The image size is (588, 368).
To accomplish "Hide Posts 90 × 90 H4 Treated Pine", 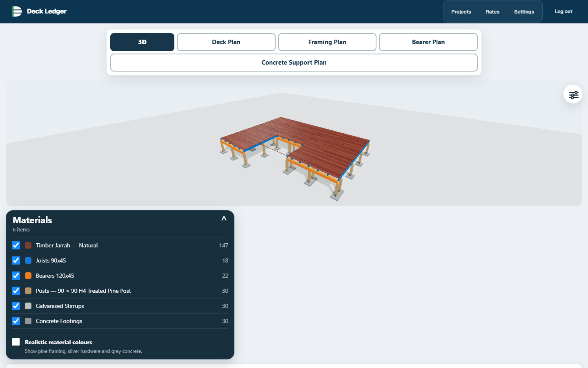I will 16,291.
